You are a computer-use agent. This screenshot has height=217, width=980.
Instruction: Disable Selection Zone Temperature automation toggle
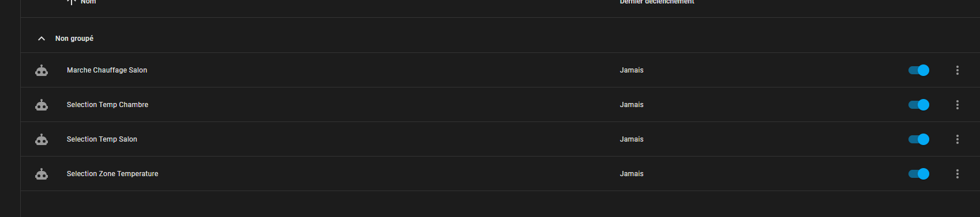919,174
